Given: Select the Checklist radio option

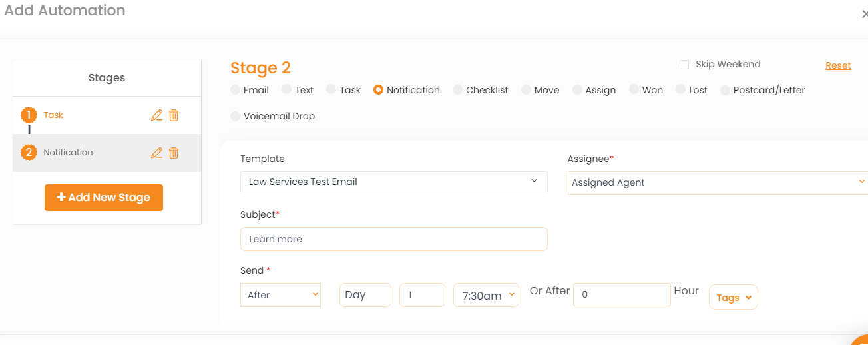Looking at the screenshot, I should coord(457,90).
